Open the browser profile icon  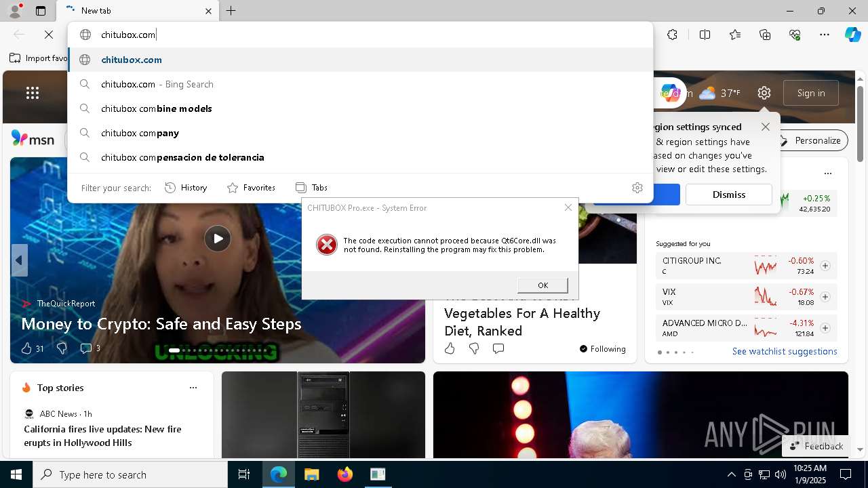15,11
